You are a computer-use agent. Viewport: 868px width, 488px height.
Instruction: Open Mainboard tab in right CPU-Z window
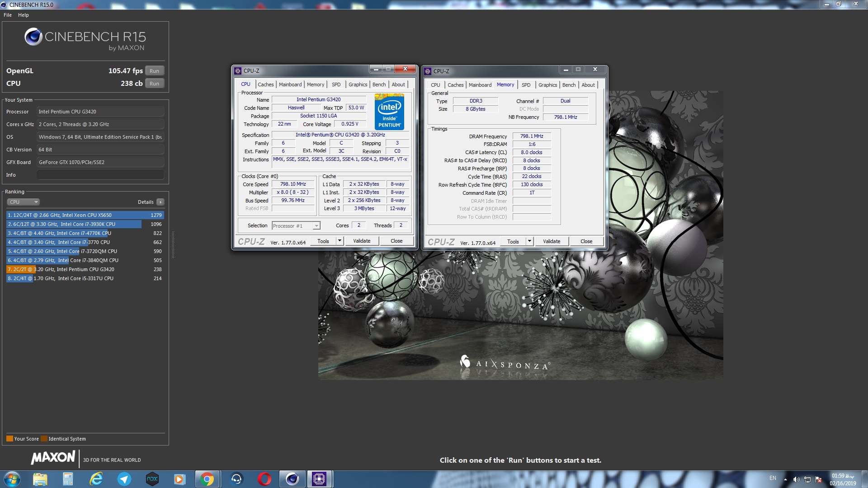tap(480, 85)
